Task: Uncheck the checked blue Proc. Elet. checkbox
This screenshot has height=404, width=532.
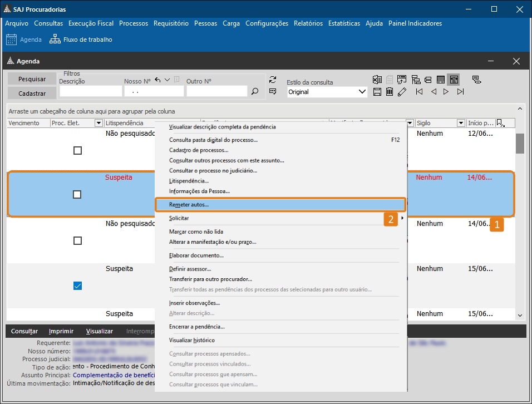Action: tap(77, 285)
